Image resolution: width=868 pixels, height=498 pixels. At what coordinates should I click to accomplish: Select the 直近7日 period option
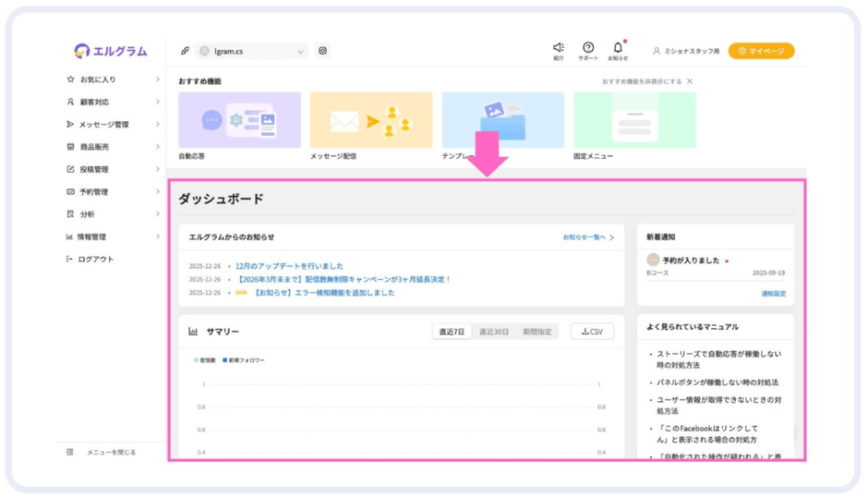(x=452, y=332)
